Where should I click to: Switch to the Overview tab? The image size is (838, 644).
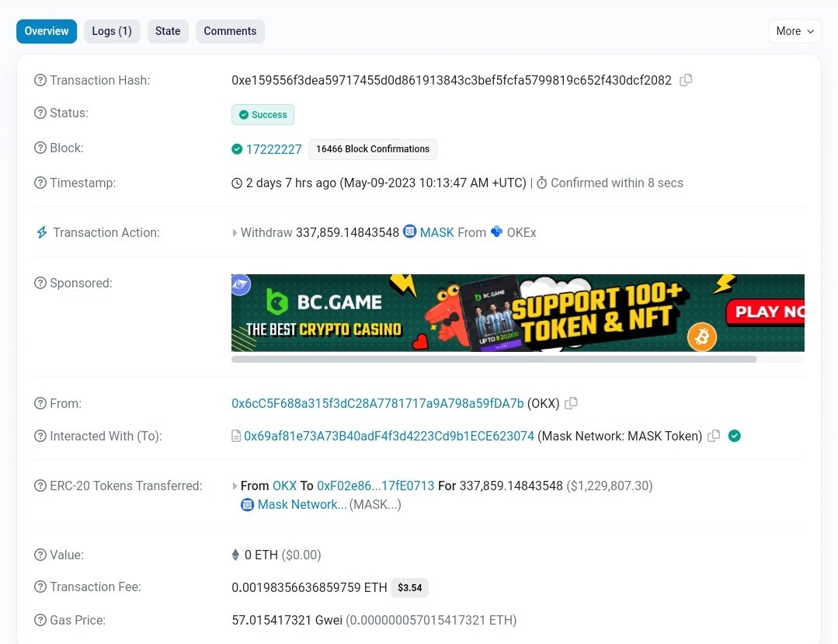(47, 31)
